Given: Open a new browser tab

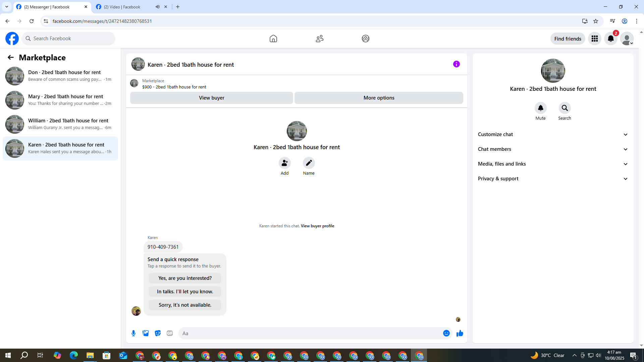Looking at the screenshot, I should coord(178,7).
